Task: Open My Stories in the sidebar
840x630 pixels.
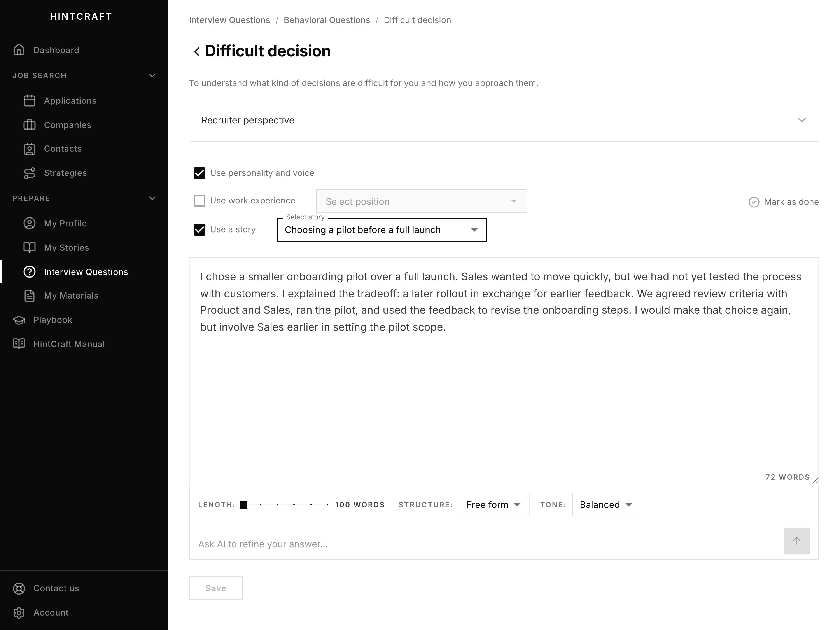Action: coord(66,248)
